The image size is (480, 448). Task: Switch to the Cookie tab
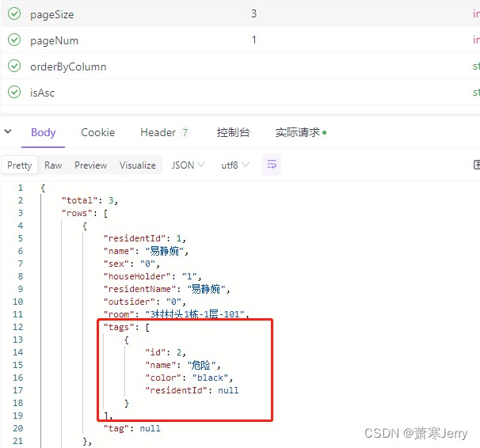pyautogui.click(x=98, y=132)
